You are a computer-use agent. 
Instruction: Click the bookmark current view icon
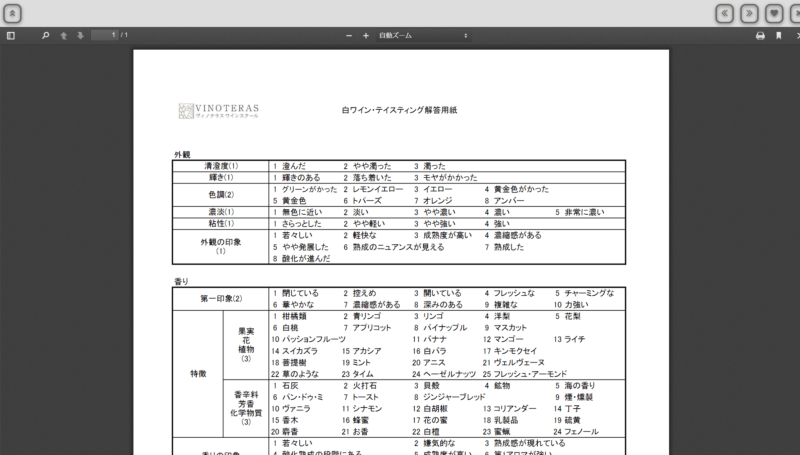(x=779, y=35)
